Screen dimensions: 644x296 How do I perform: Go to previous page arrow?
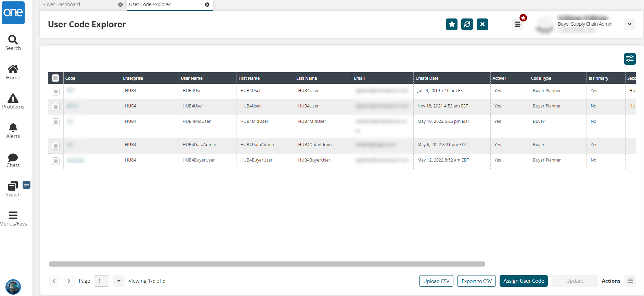click(54, 281)
